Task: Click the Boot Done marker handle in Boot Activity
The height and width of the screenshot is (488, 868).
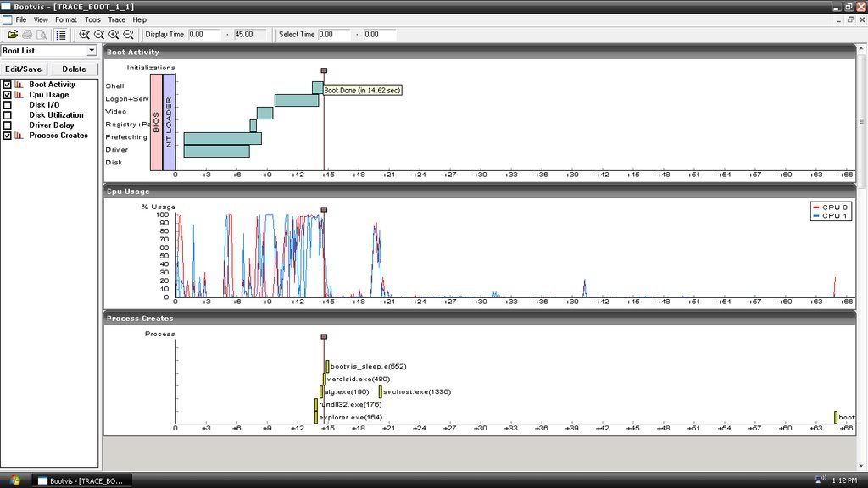Action: click(324, 71)
